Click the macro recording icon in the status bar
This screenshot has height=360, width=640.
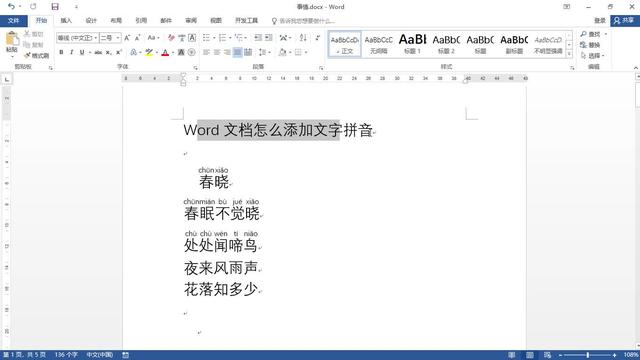click(x=126, y=355)
